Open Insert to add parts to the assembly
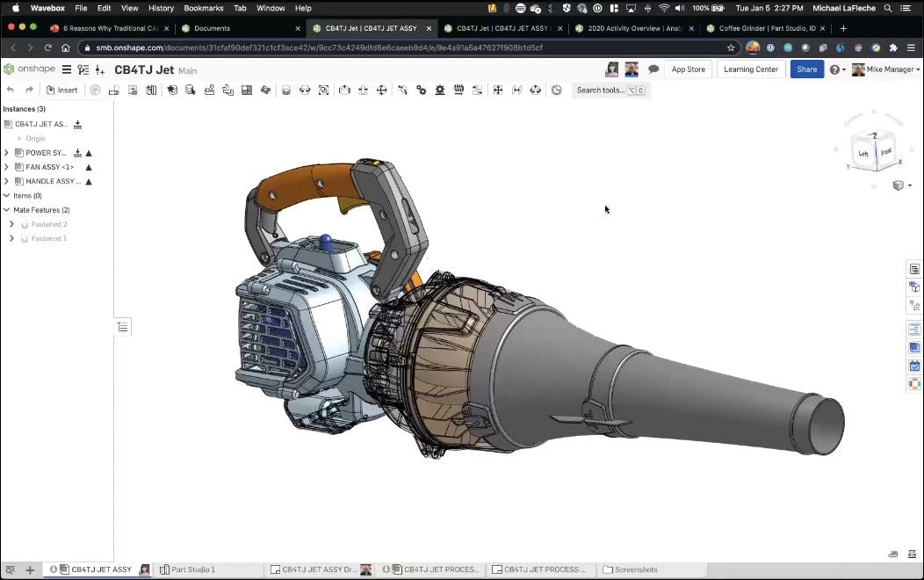The image size is (924, 580). pos(61,90)
